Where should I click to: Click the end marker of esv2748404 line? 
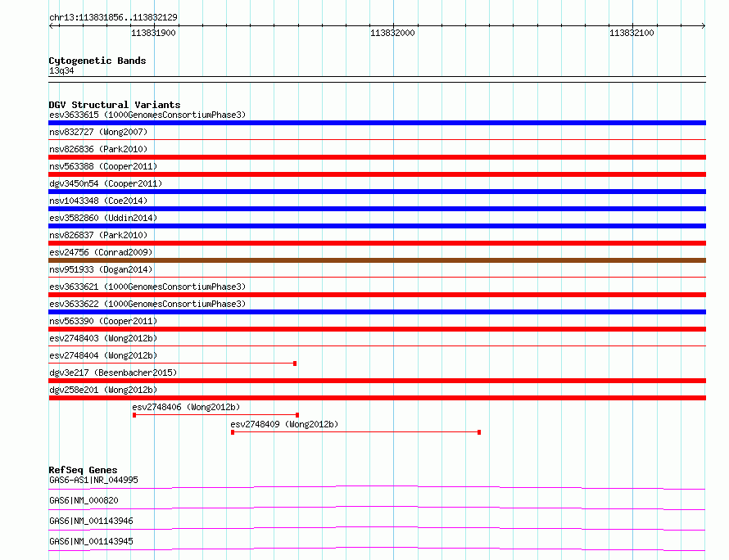coord(295,364)
